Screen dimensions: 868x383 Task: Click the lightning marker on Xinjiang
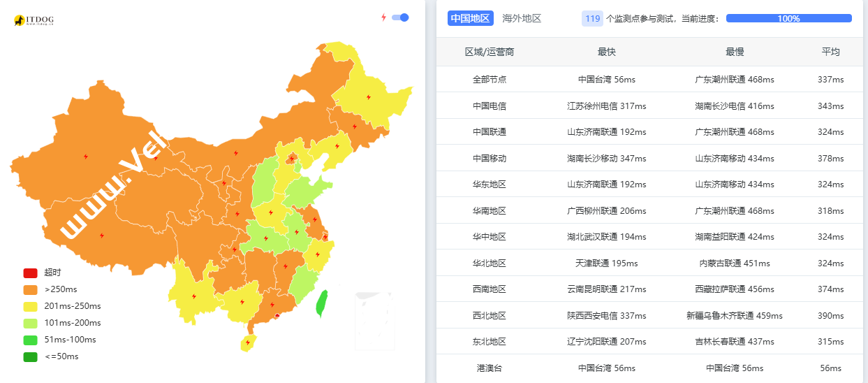(85, 157)
